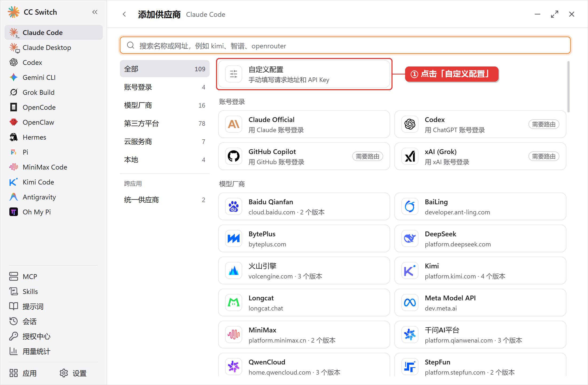
Task: Click the 火山引擎 mountain icon
Action: tap(234, 271)
